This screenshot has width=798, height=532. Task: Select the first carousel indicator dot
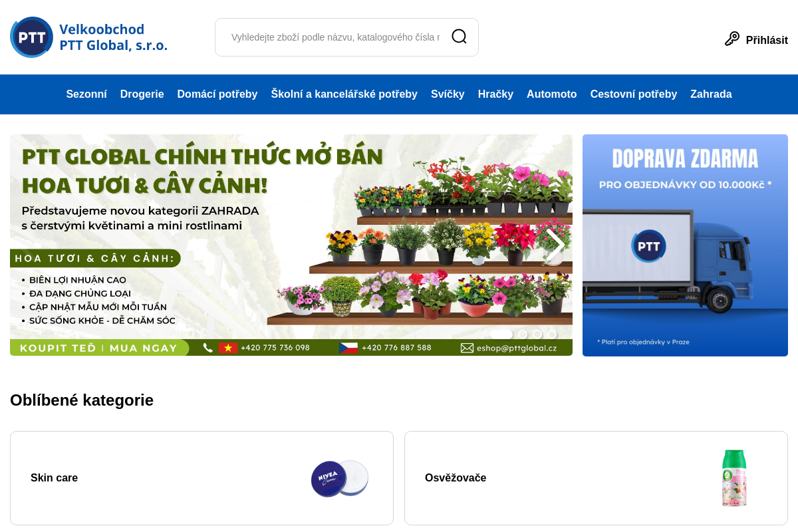(502, 334)
